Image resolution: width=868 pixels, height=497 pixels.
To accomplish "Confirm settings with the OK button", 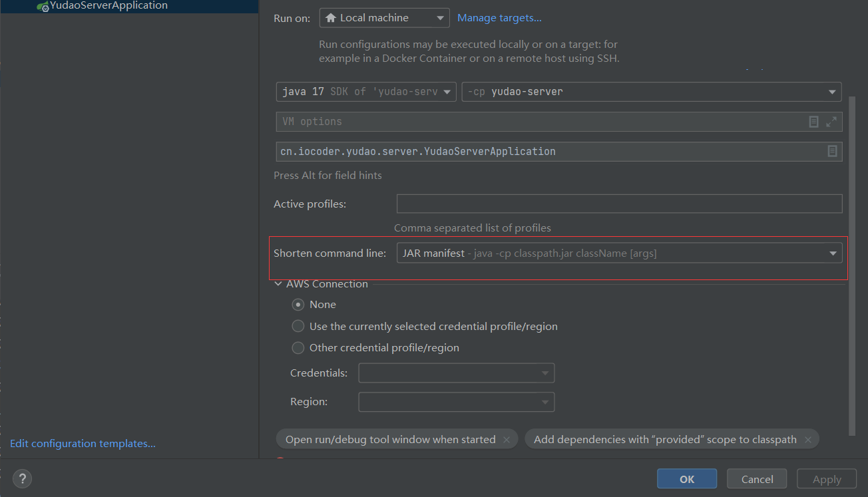I will point(686,478).
